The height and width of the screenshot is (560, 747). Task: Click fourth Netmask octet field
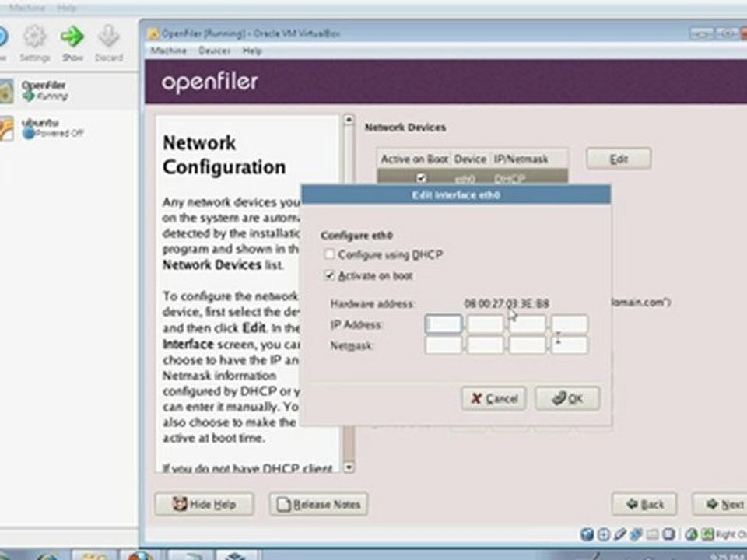570,345
